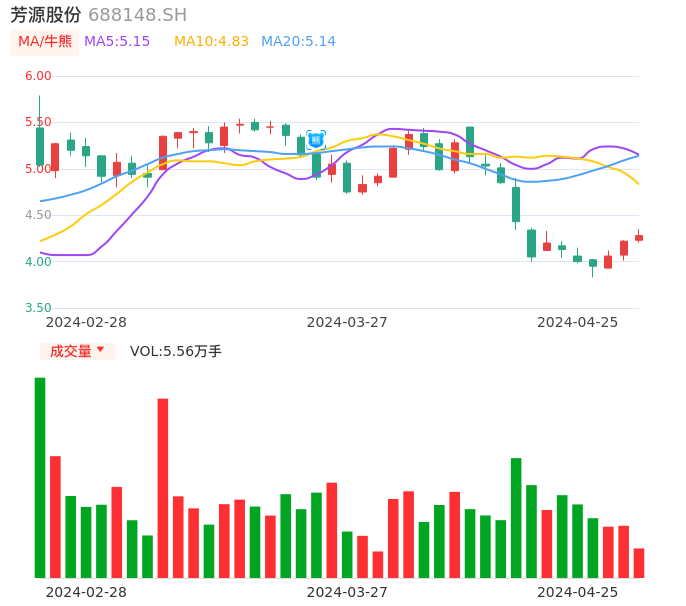The image size is (686, 606).
Task: Select the tallest red volume bar
Action: point(163,488)
